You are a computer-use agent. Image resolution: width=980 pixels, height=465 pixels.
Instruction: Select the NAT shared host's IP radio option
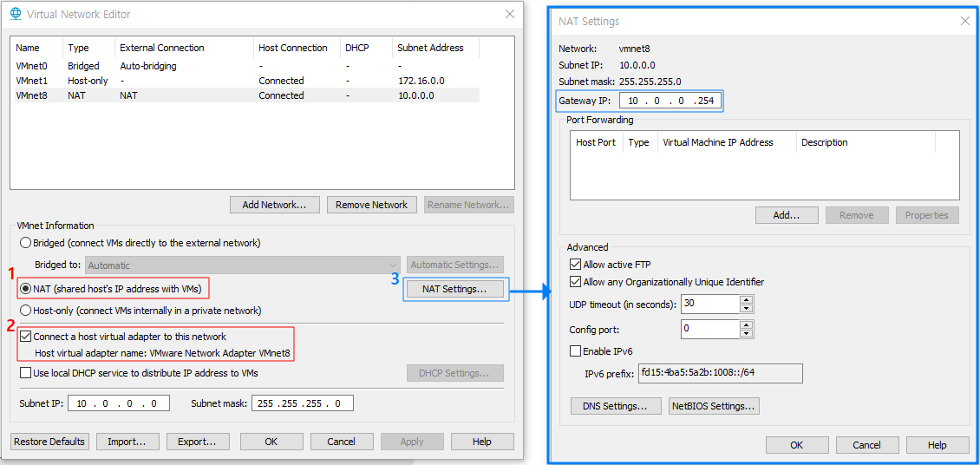[26, 289]
